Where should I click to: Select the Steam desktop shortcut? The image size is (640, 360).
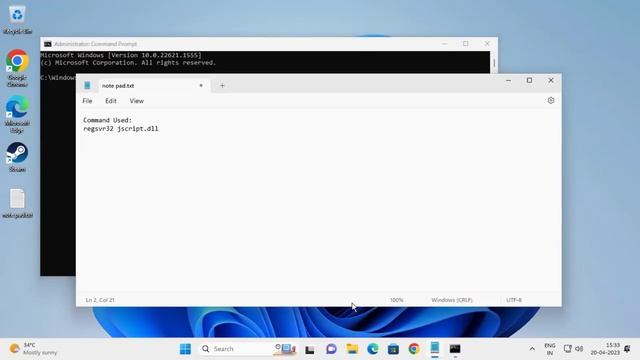17,157
